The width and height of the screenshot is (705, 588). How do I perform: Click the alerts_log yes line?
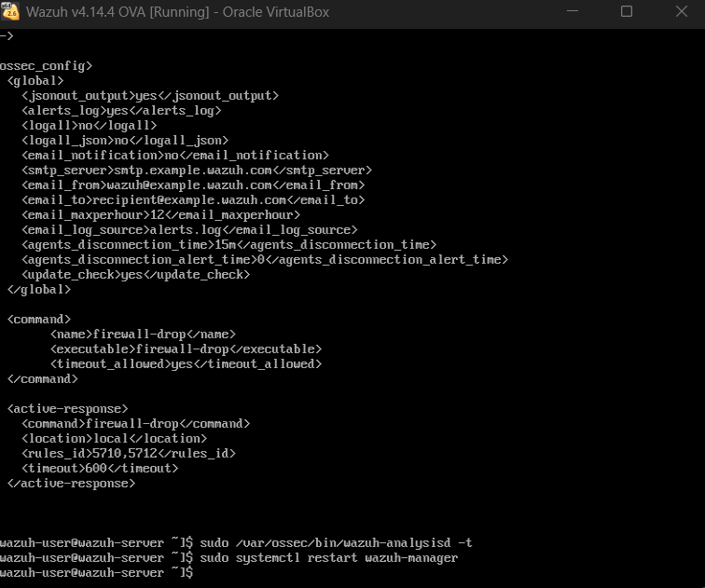click(121, 111)
